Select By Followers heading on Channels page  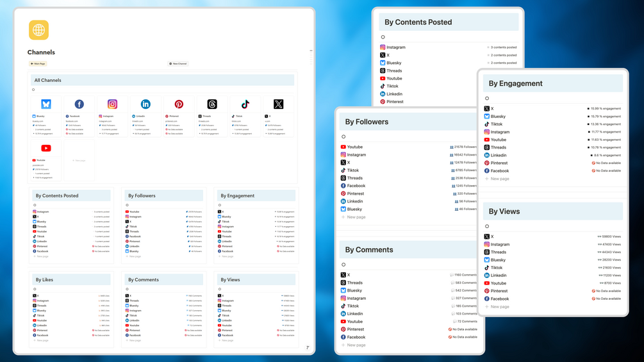142,196
